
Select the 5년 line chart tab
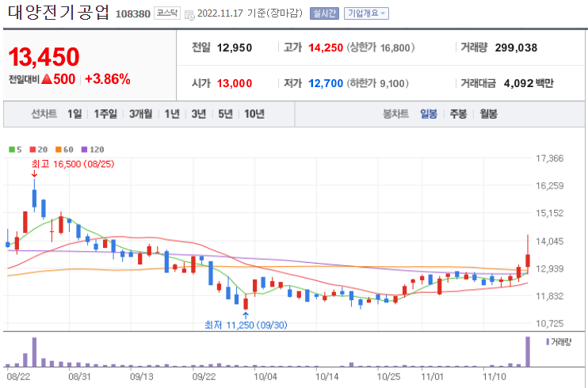[225, 113]
